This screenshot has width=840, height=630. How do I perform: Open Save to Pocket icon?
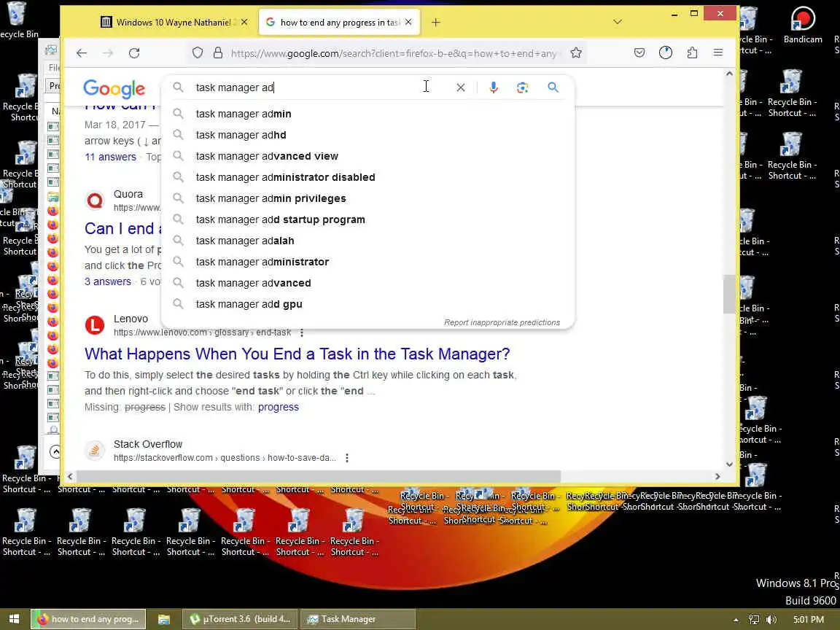[x=639, y=52]
